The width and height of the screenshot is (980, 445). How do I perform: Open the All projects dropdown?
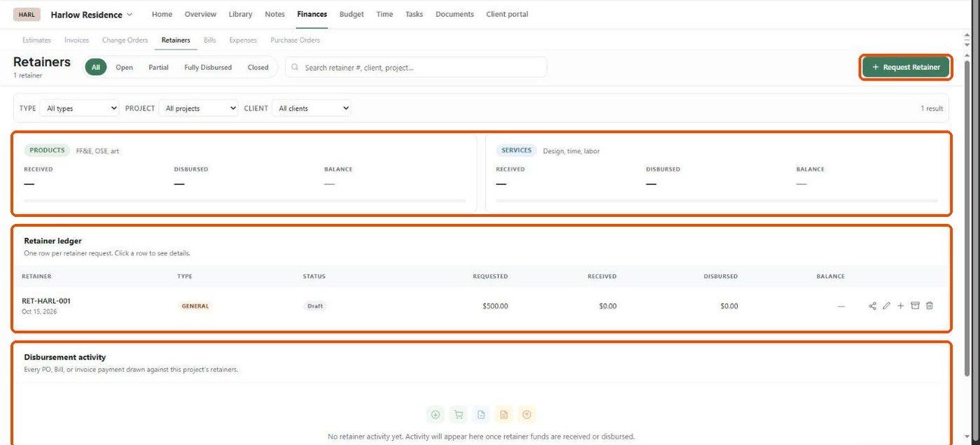pyautogui.click(x=199, y=108)
